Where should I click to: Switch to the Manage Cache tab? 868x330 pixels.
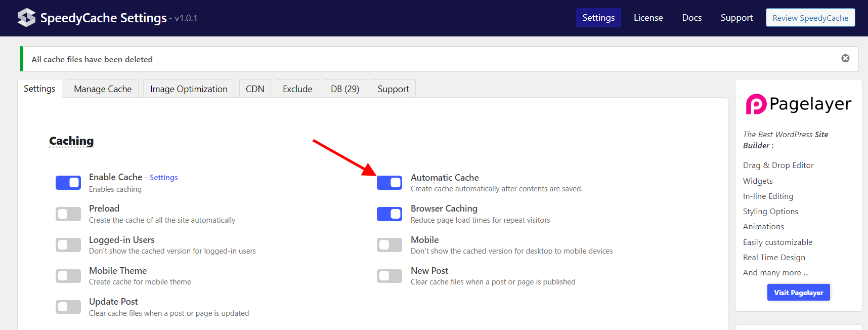click(103, 89)
